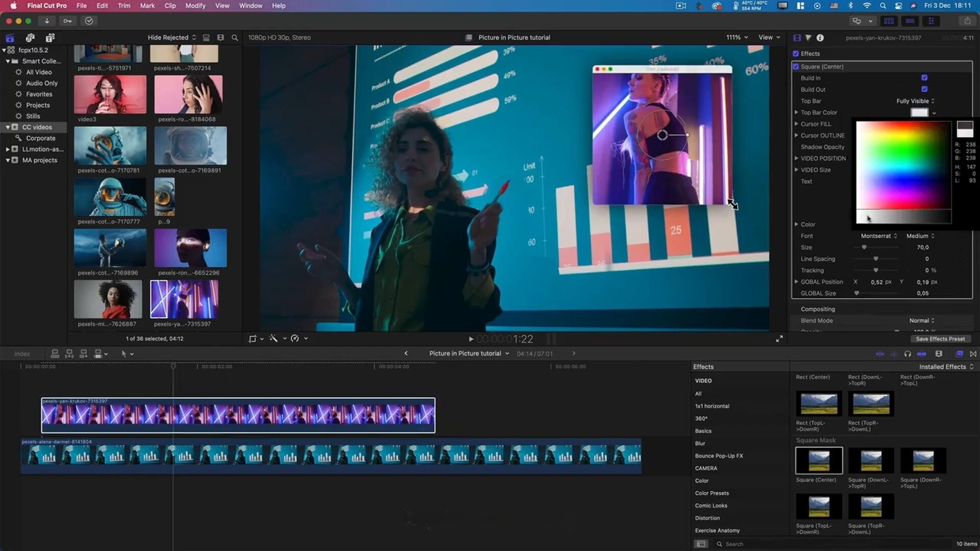Uncheck the Build Out checkbox
Image resolution: width=980 pixels, height=551 pixels.
click(x=924, y=89)
